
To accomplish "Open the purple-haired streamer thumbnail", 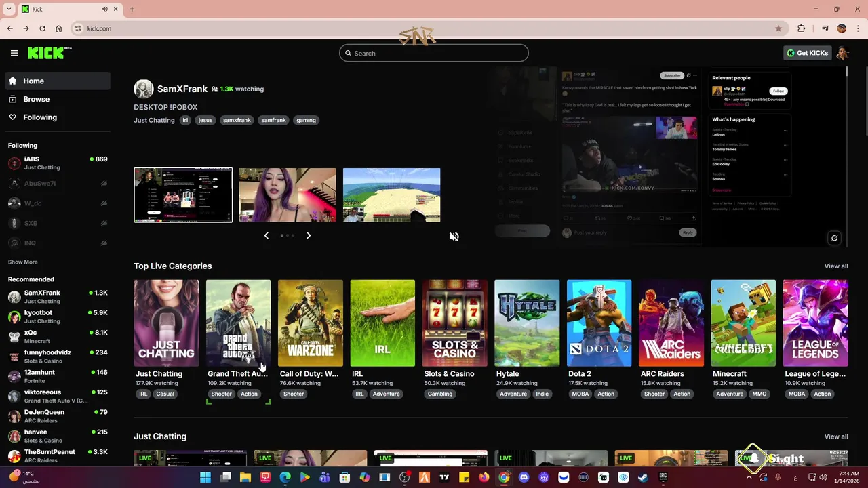I will click(x=288, y=195).
